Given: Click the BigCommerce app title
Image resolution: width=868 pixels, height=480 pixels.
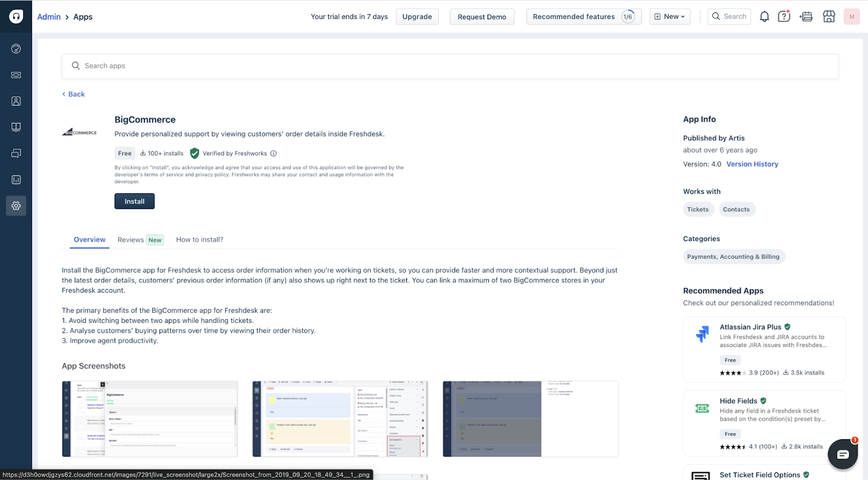Looking at the screenshot, I should click(x=145, y=119).
